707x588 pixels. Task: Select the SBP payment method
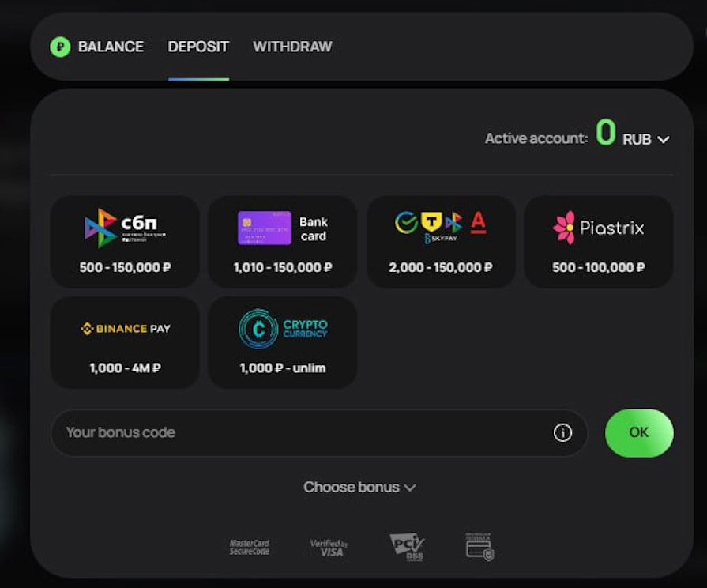[x=125, y=241]
